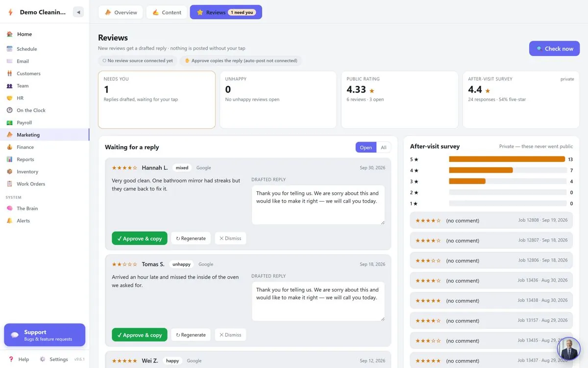Open survey row for Job 12808

point(491,220)
